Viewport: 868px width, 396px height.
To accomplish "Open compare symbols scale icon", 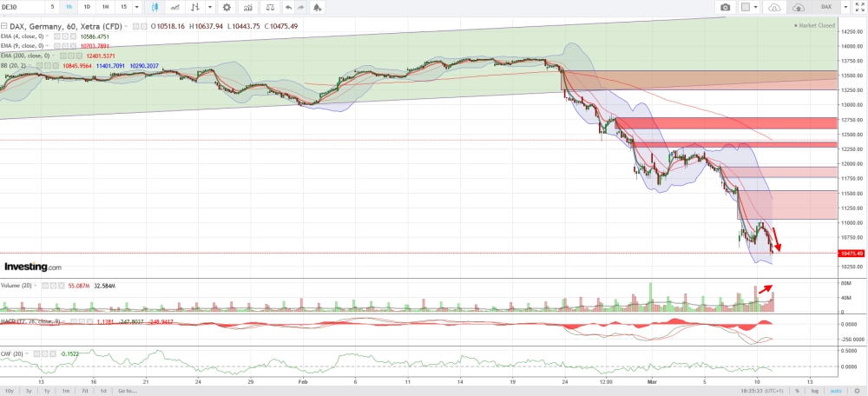I will [x=270, y=7].
